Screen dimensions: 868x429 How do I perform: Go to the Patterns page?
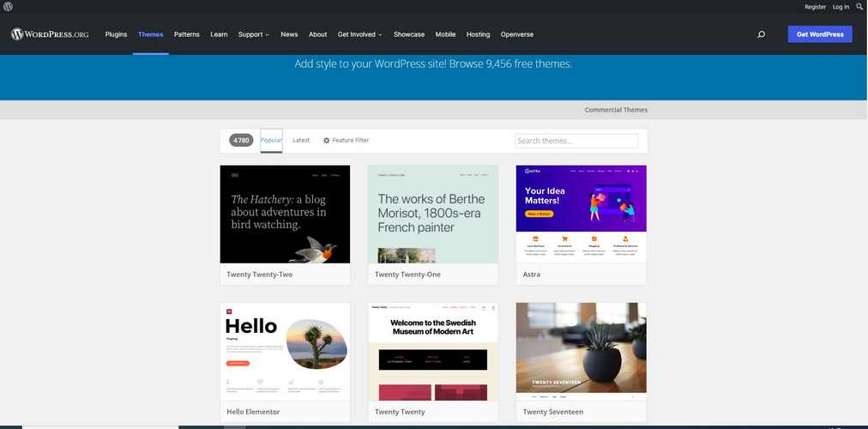click(187, 34)
